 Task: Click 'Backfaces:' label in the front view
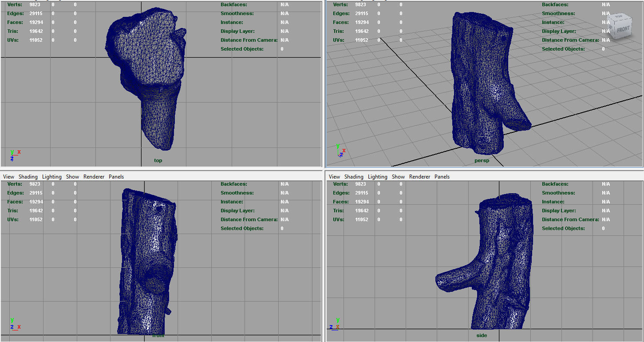tap(234, 184)
